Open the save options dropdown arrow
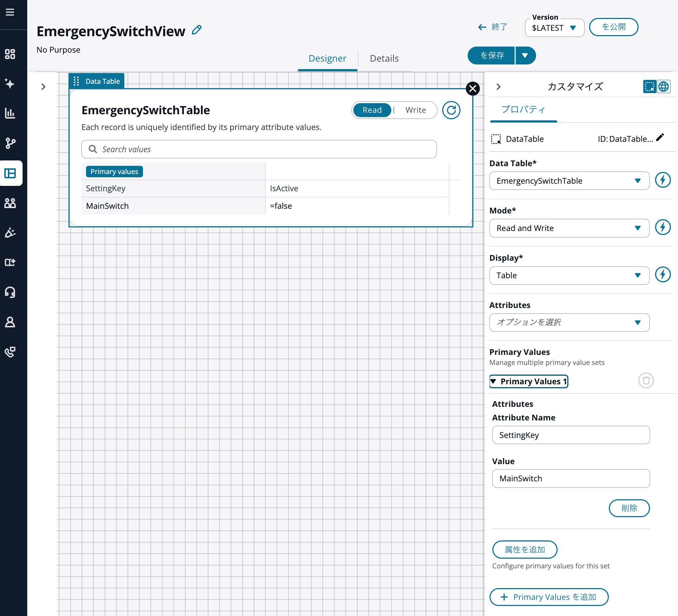Screen dimensions: 678x616 point(525,56)
